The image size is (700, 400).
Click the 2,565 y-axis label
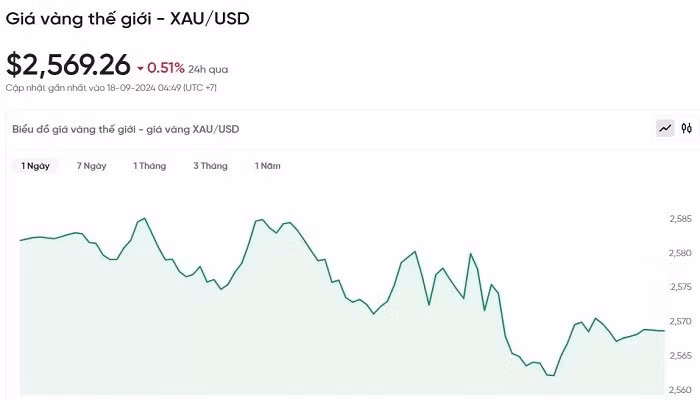(x=680, y=356)
